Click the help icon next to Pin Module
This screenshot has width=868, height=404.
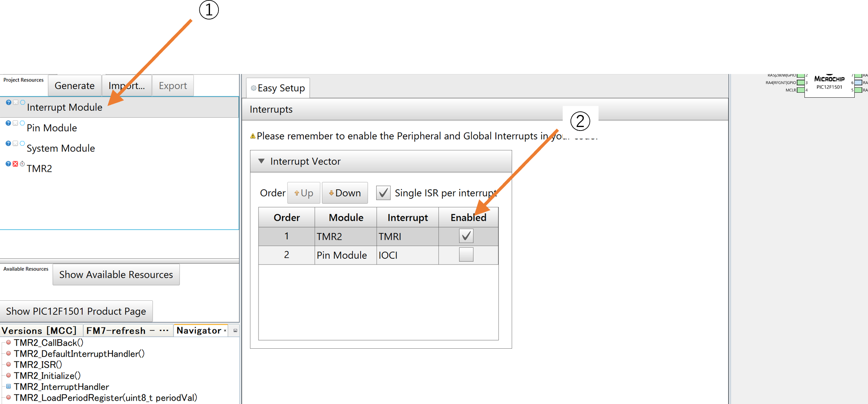click(8, 123)
